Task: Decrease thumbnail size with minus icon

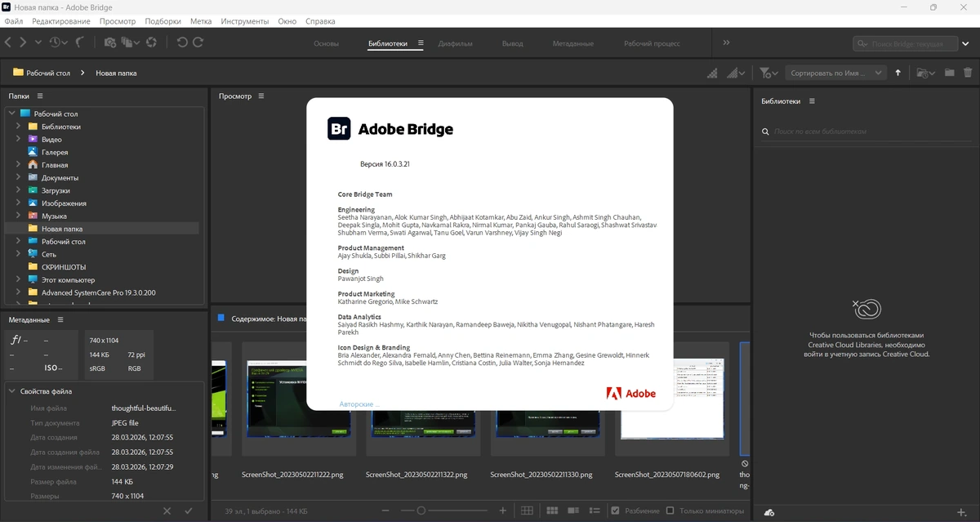Action: click(x=385, y=511)
